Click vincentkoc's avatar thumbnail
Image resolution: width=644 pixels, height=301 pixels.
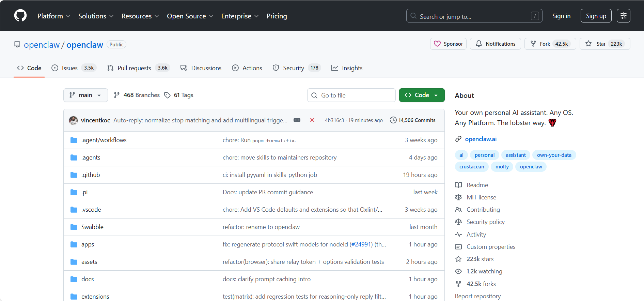pyautogui.click(x=73, y=120)
